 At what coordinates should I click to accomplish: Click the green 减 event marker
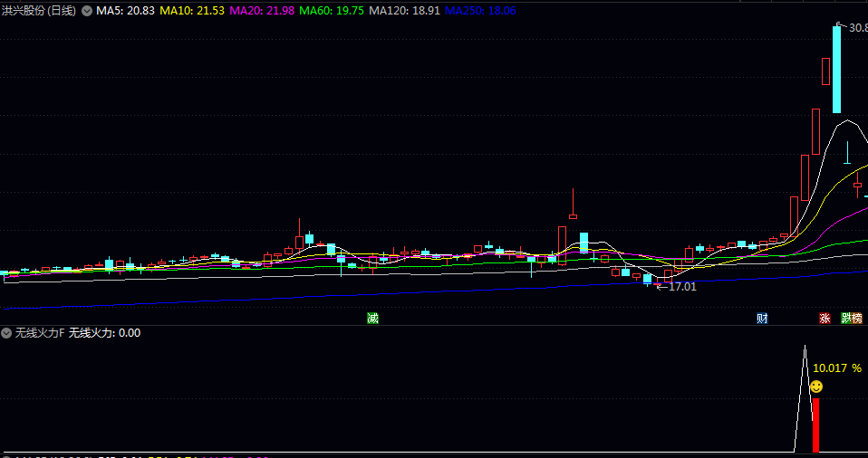coord(372,319)
